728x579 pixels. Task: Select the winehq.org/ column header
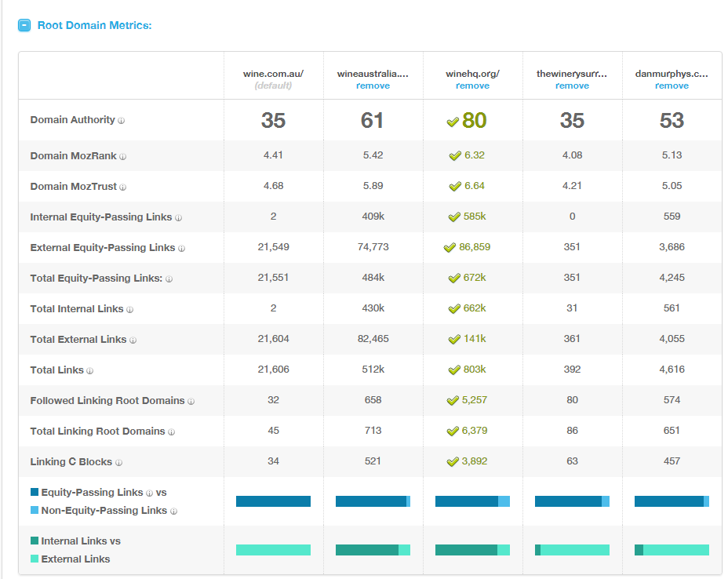coord(472,74)
